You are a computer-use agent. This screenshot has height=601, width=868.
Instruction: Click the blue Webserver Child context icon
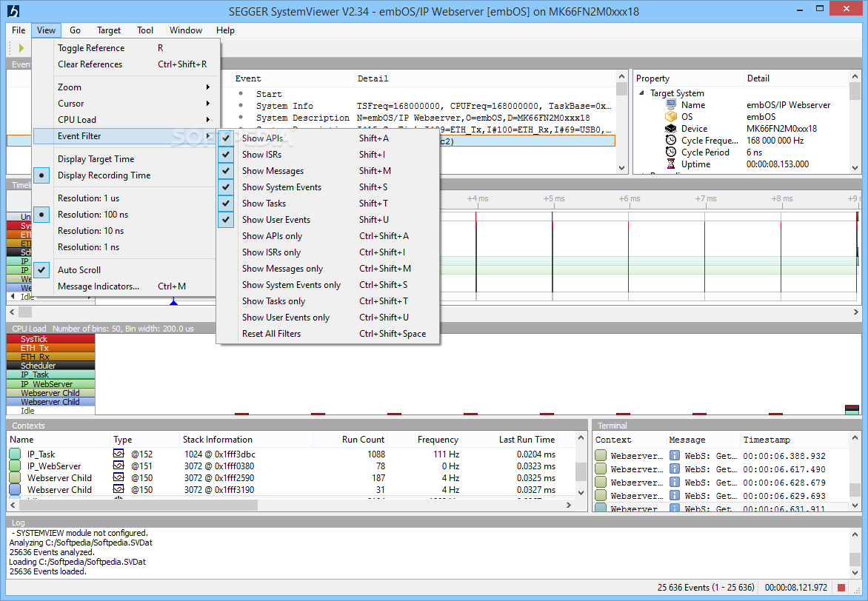[x=15, y=490]
